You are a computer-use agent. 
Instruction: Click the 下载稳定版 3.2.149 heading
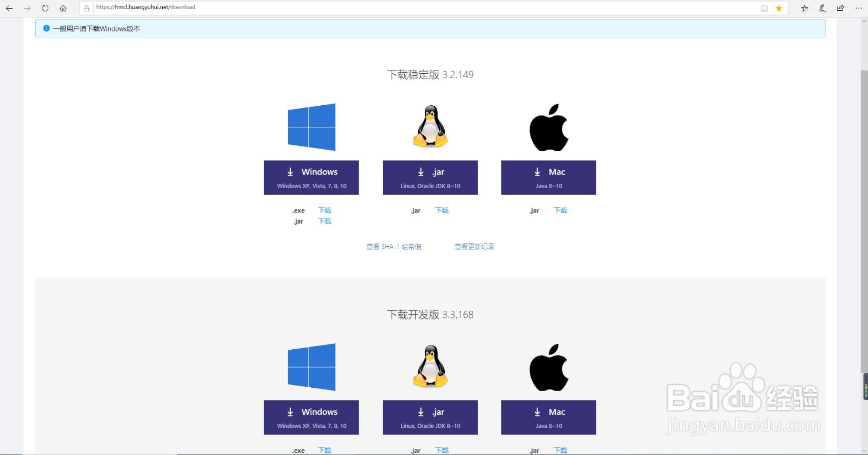(430, 75)
